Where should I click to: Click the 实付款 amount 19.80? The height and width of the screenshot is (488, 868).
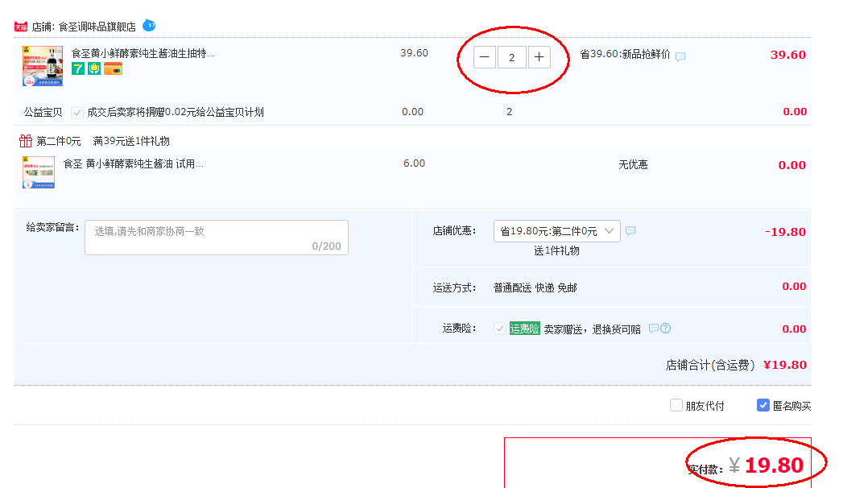774,465
